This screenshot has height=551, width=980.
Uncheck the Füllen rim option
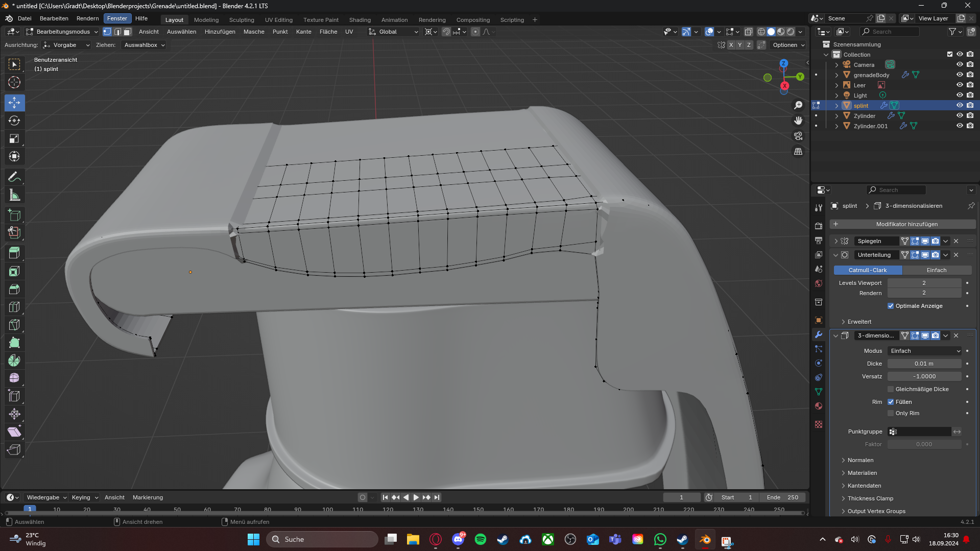tap(891, 402)
